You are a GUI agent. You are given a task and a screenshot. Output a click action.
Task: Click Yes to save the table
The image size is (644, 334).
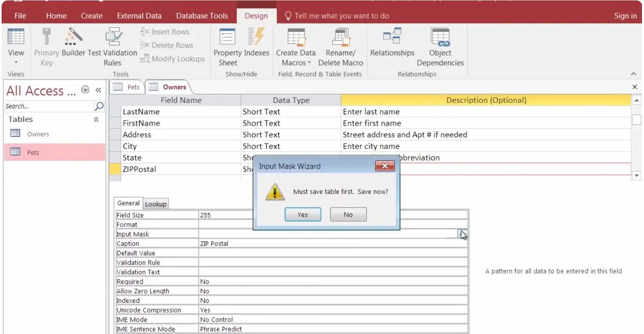click(x=303, y=214)
